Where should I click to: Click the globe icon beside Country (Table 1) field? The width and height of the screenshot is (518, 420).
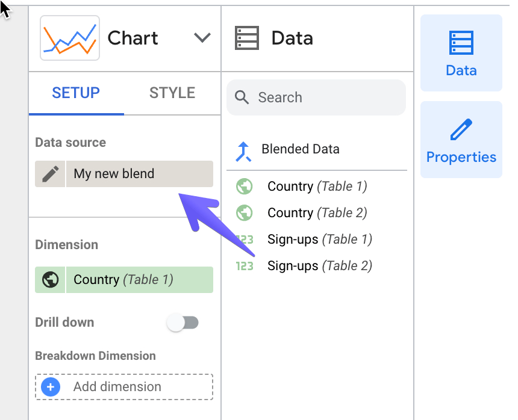[245, 186]
